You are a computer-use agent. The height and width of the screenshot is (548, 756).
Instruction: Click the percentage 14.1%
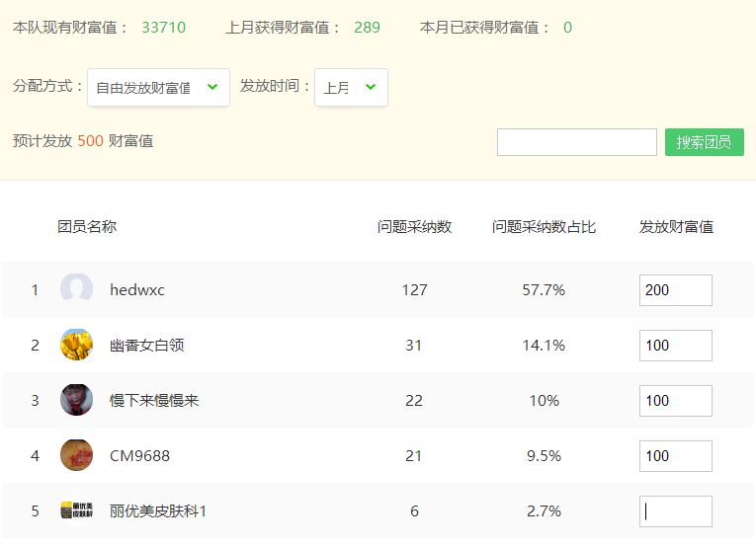544,346
